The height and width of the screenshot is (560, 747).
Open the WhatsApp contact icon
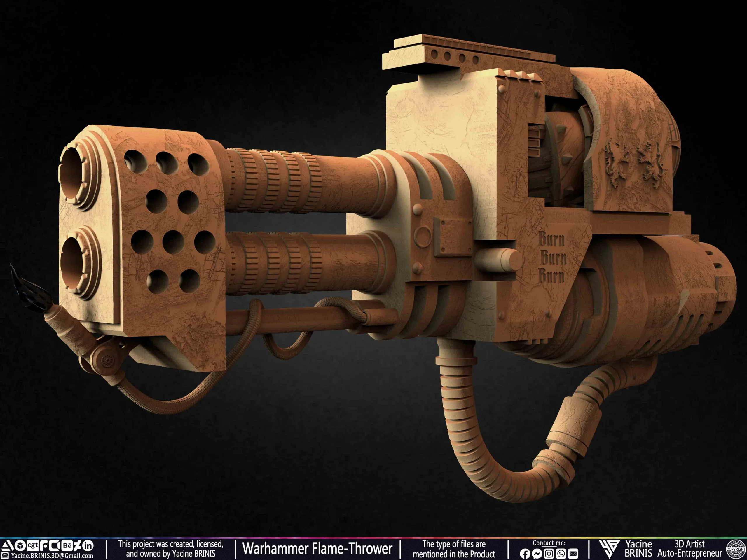(x=561, y=554)
